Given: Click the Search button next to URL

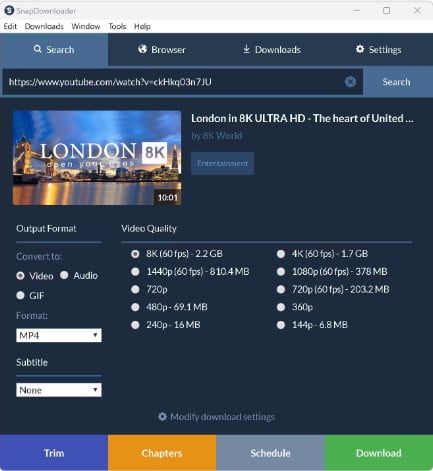Looking at the screenshot, I should (x=396, y=82).
